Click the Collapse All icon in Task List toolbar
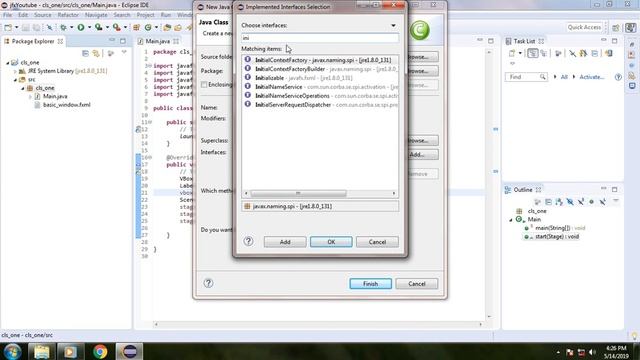The image size is (640, 360). click(x=595, y=53)
